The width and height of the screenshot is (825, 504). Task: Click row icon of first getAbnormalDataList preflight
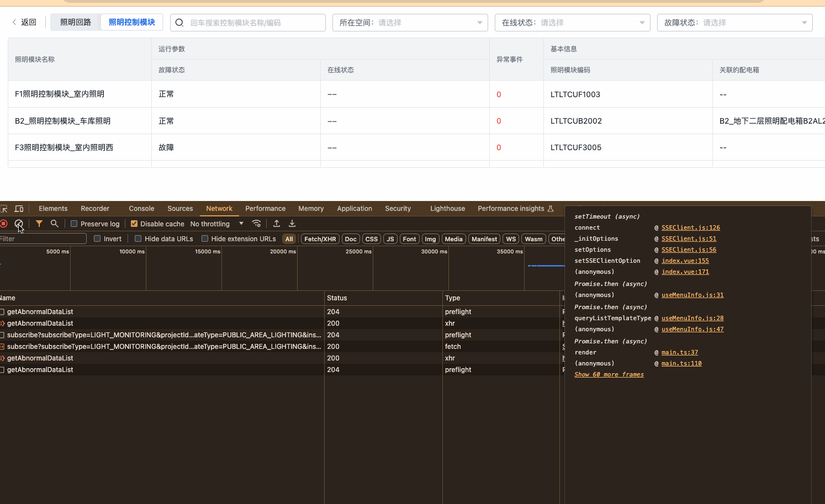pos(2,312)
